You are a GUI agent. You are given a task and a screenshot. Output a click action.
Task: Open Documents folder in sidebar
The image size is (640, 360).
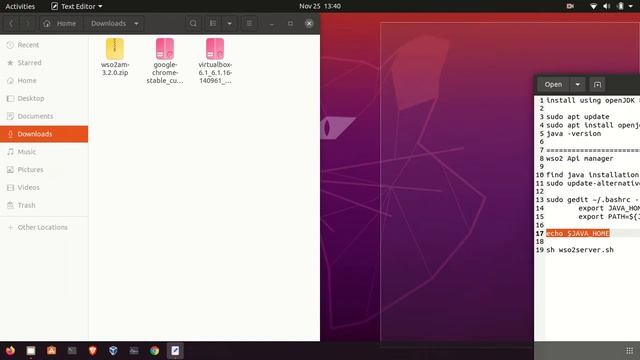pos(44,116)
